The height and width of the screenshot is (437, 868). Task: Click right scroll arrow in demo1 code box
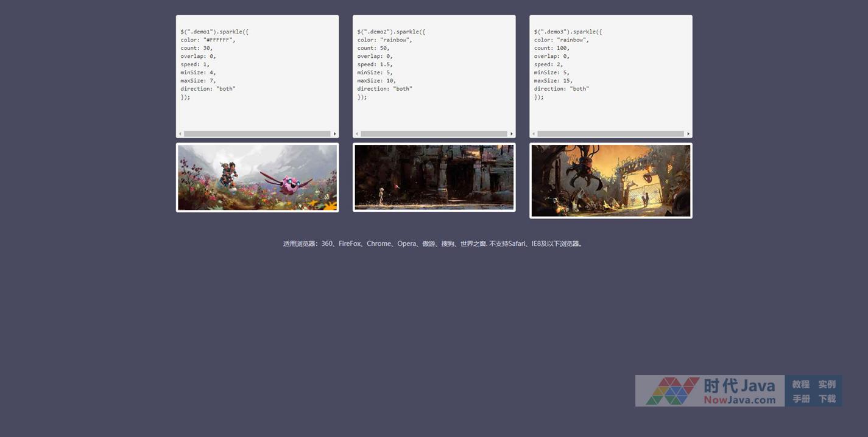pyautogui.click(x=334, y=134)
